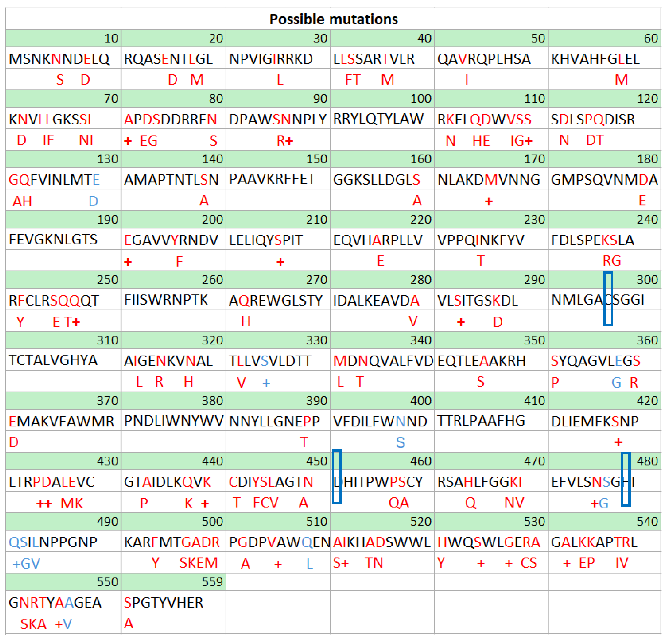Click the blue box beside 'NMLGACSGGI'

pyautogui.click(x=608, y=299)
